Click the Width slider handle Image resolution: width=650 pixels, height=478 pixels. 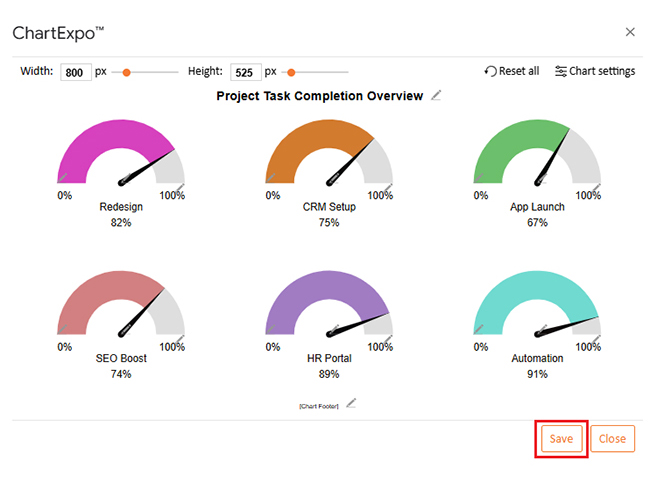tap(126, 72)
